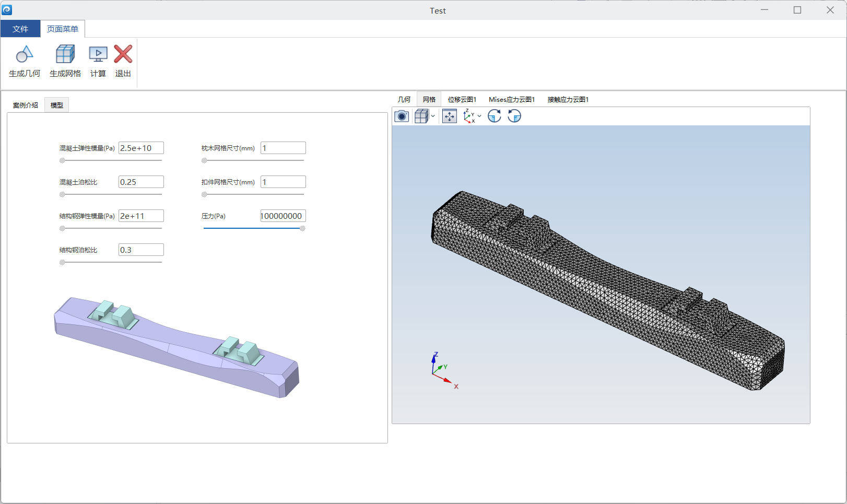This screenshot has width=847, height=504.
Task: Open the mesh display mode dropdown arrow
Action: tap(433, 116)
